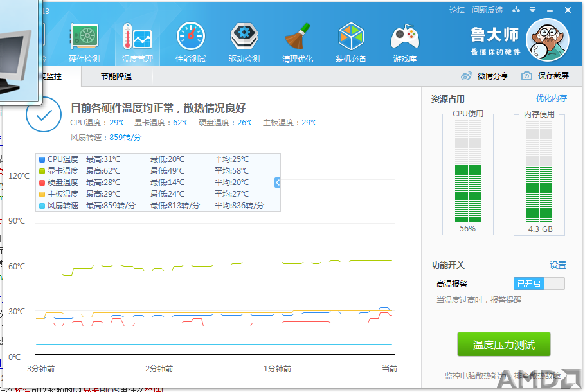Click the 56% CPU usage value
Image resolution: width=585 pixels, height=392 pixels.
click(x=468, y=229)
